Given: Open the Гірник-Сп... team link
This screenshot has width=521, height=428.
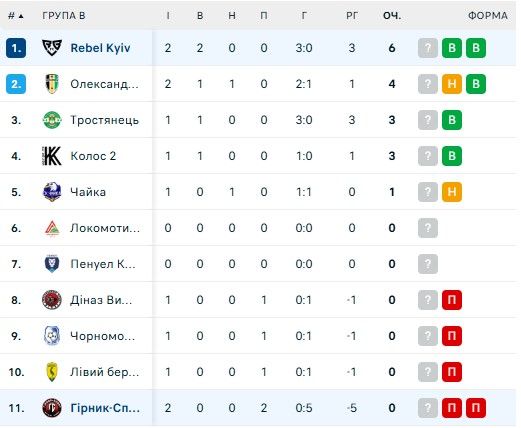Looking at the screenshot, I should tap(105, 408).
